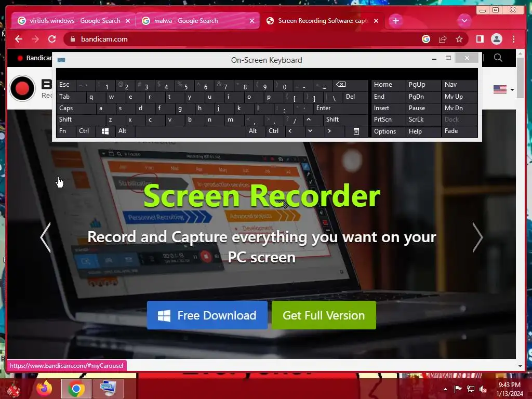Toggle the Fn key on On-Screen Keyboard
Image resolution: width=532 pixels, height=399 pixels.
coord(66,131)
